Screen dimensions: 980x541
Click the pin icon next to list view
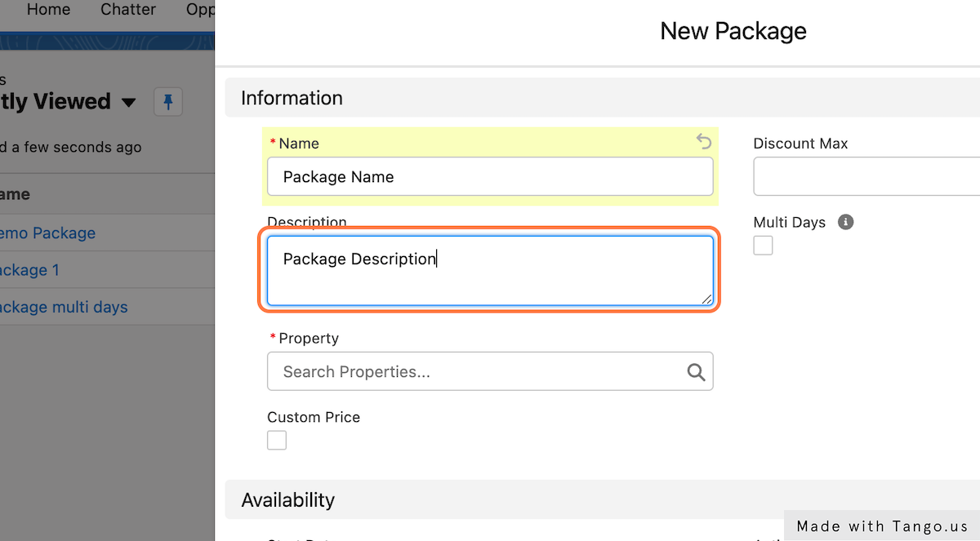pyautogui.click(x=168, y=102)
